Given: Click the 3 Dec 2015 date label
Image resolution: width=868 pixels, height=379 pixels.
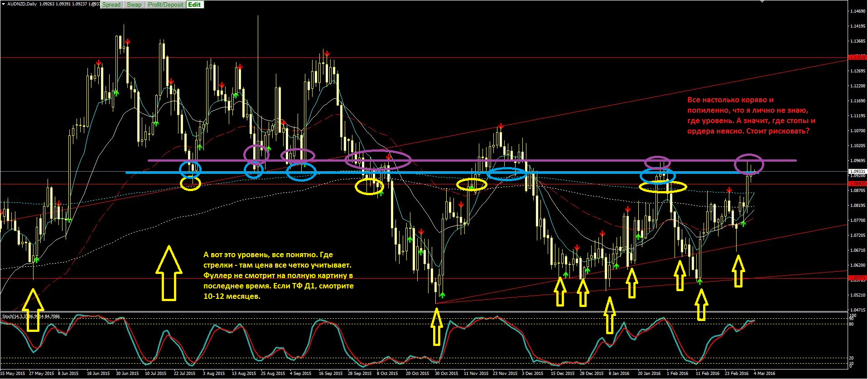Looking at the screenshot, I should pos(532,374).
